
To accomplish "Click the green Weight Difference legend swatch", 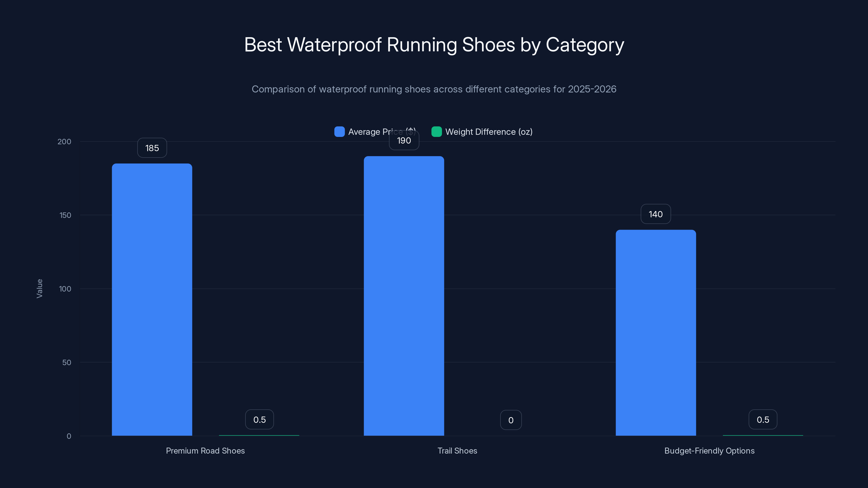I will coord(436,132).
